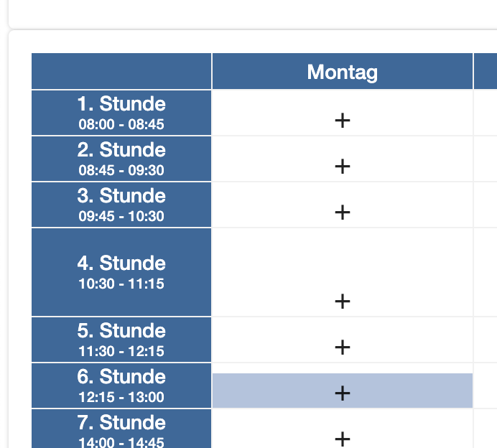Add a lesson to Montag 1. Stunde

(343, 121)
